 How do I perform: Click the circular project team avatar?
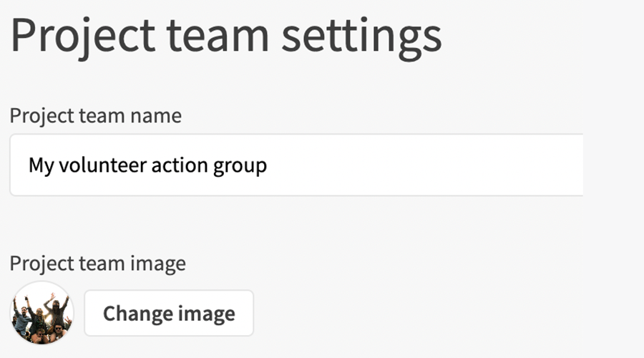click(42, 313)
